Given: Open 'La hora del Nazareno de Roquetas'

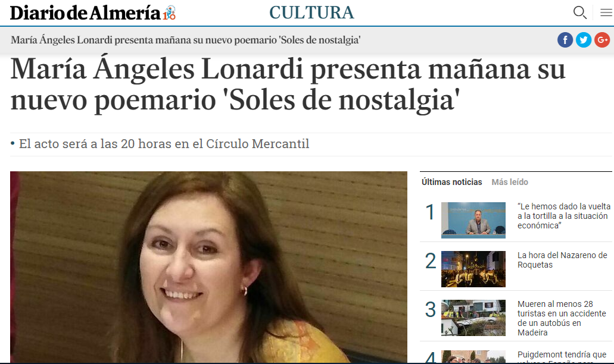Looking at the screenshot, I should 562,260.
